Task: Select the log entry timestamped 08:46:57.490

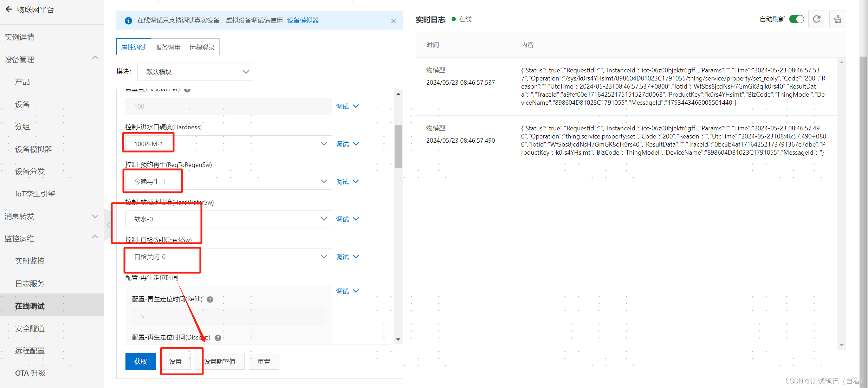Action: 627,140
